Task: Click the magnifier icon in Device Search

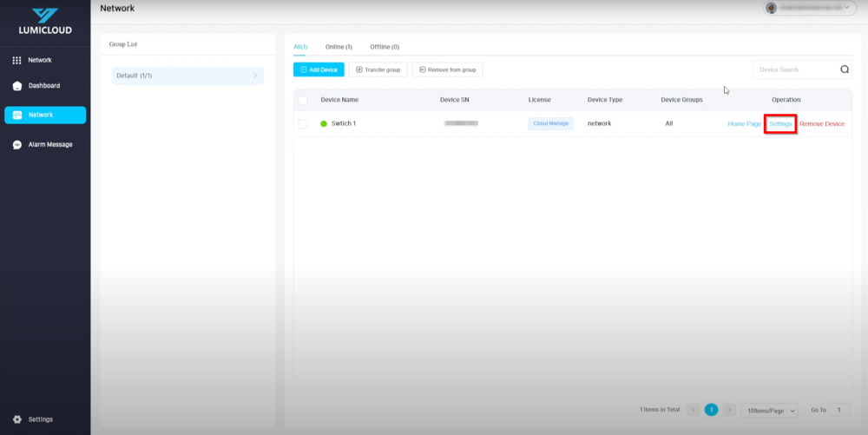Action: click(x=845, y=69)
